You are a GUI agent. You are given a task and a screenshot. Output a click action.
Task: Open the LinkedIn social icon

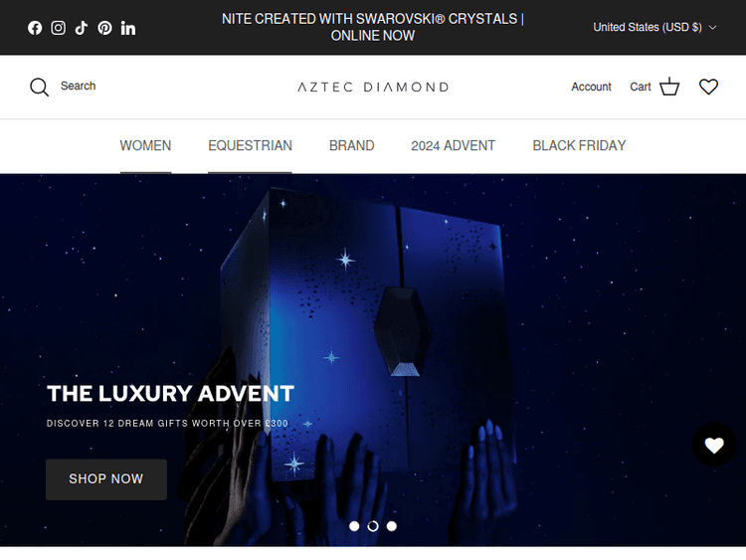[128, 28]
